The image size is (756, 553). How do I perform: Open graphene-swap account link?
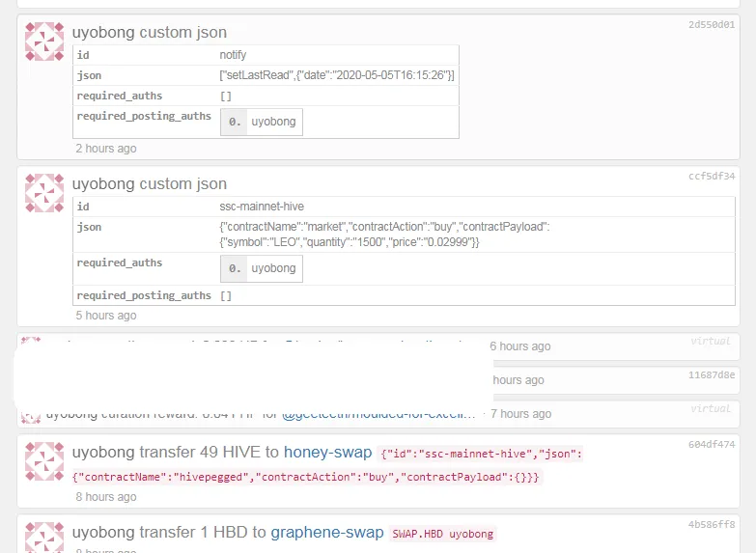coord(327,533)
